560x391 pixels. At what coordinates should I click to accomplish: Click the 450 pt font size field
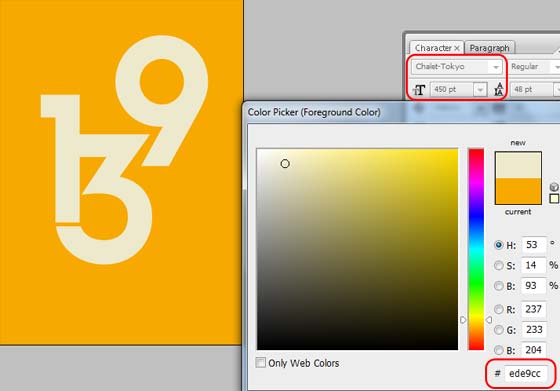click(x=452, y=89)
